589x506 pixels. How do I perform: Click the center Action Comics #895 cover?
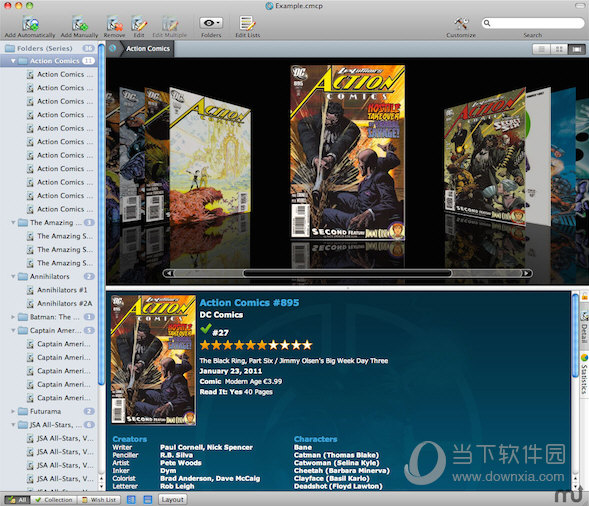(347, 152)
